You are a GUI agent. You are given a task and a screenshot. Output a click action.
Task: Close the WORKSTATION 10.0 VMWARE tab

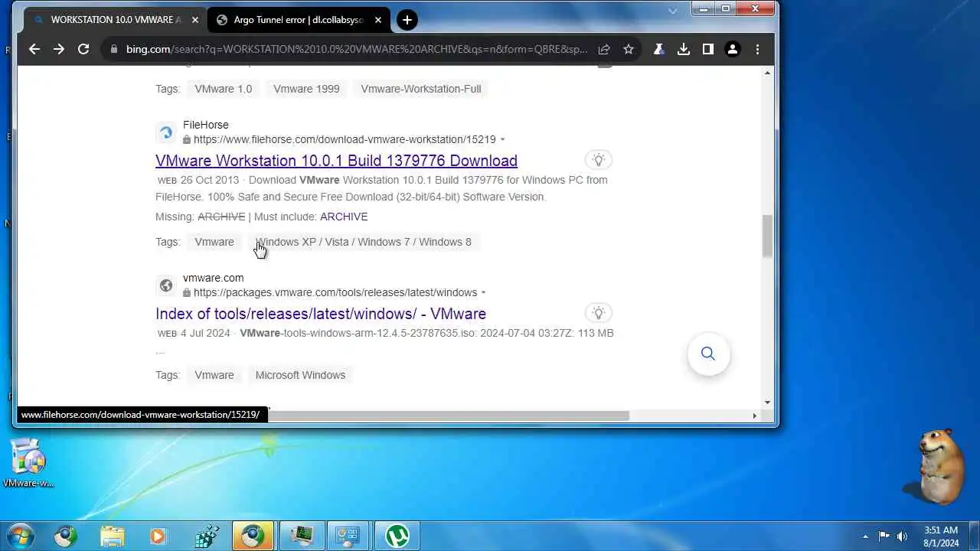point(194,20)
